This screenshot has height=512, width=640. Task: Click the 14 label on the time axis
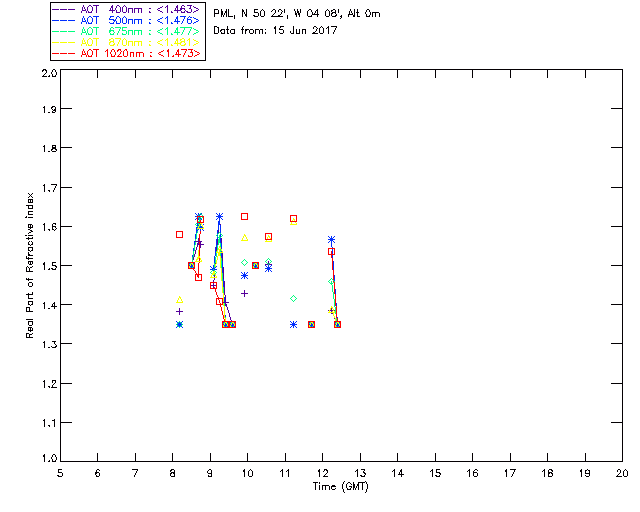[x=398, y=474]
